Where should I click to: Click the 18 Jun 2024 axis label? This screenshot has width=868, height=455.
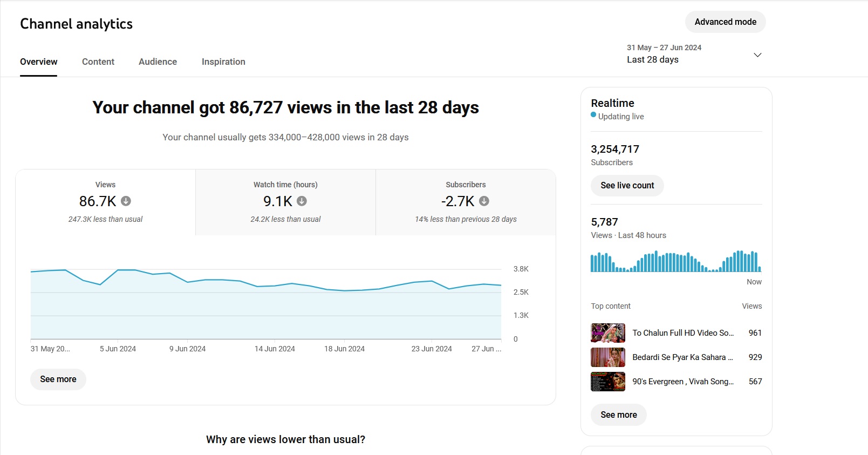click(344, 349)
